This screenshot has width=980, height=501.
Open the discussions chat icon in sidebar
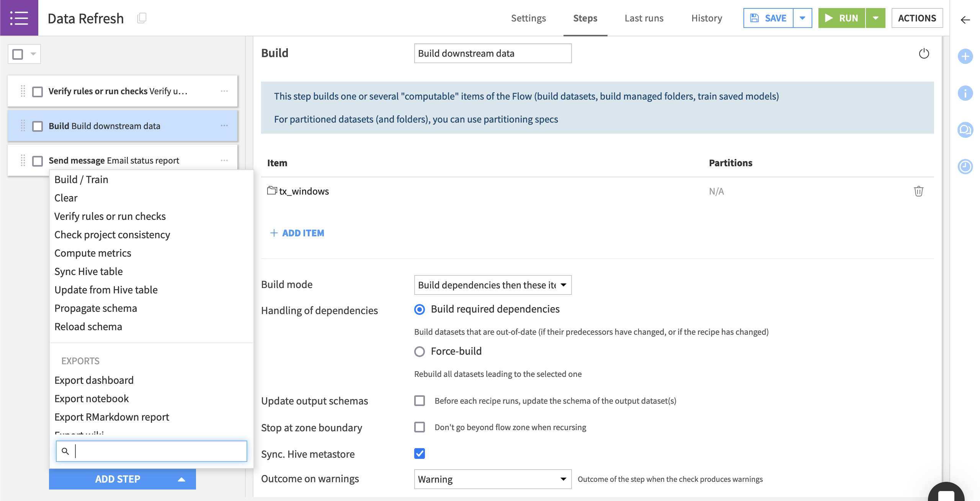tap(965, 130)
